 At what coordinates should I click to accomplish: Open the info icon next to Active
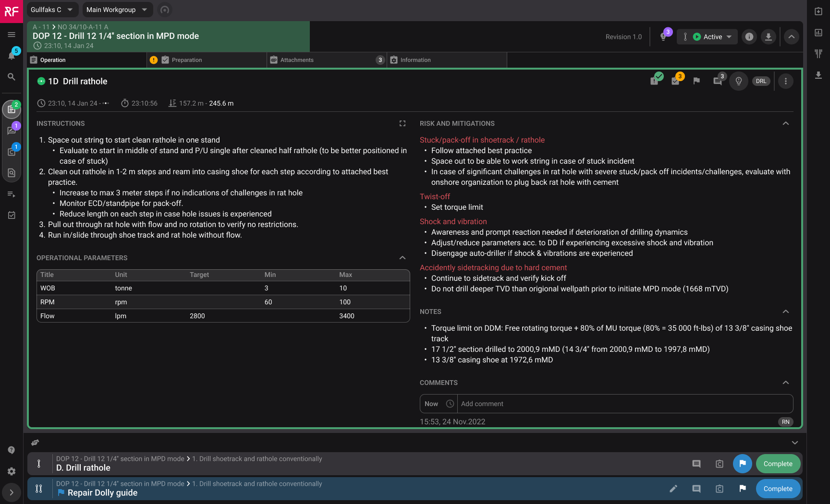(x=749, y=37)
